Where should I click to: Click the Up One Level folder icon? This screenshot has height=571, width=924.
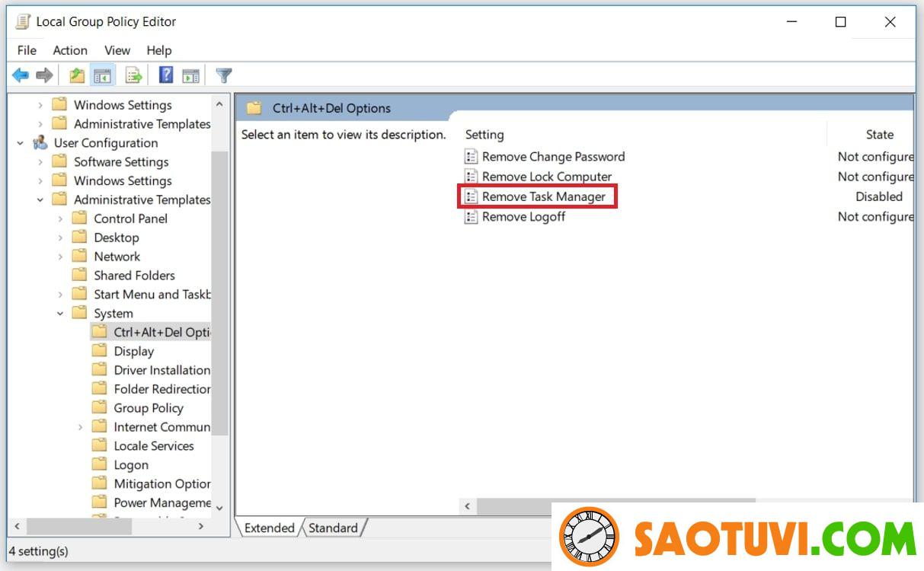coord(77,75)
